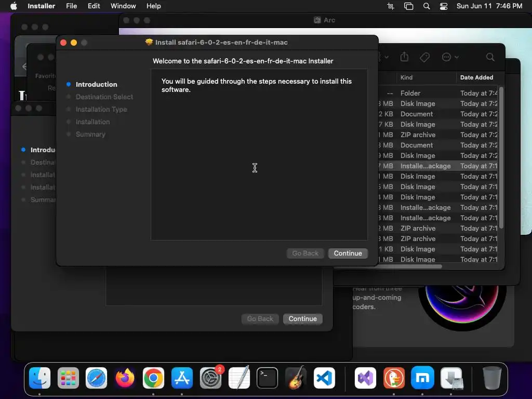Click the Finder window Share icon
The image size is (532, 399).
(404, 57)
